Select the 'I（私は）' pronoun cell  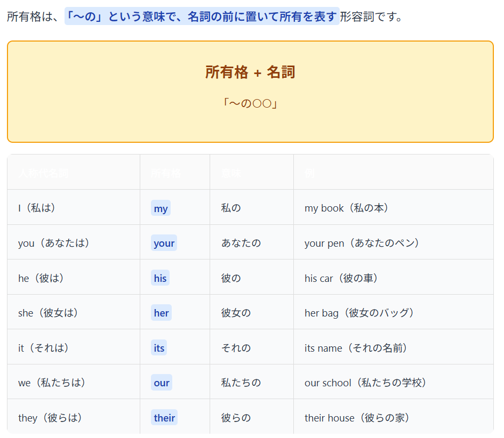point(37,208)
